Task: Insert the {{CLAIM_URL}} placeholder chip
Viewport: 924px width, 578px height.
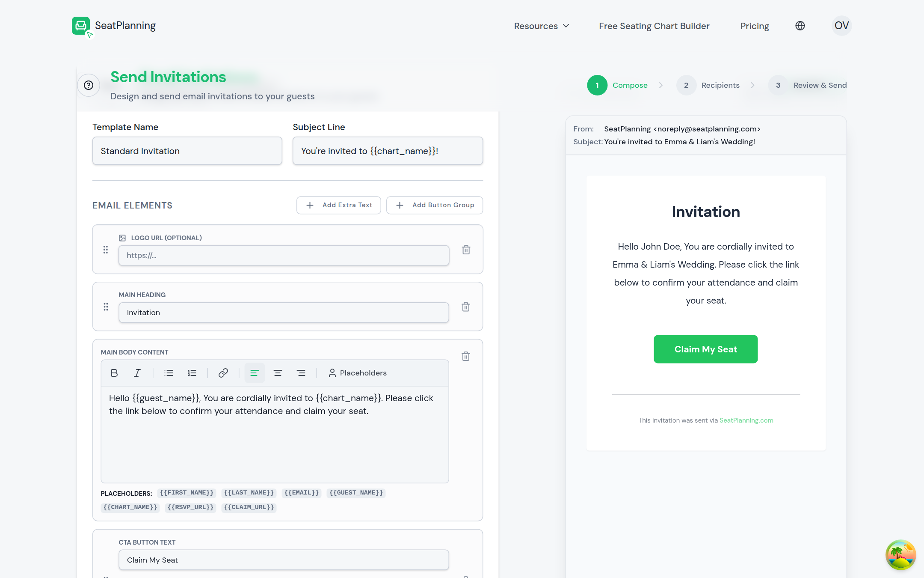Action: pos(249,507)
